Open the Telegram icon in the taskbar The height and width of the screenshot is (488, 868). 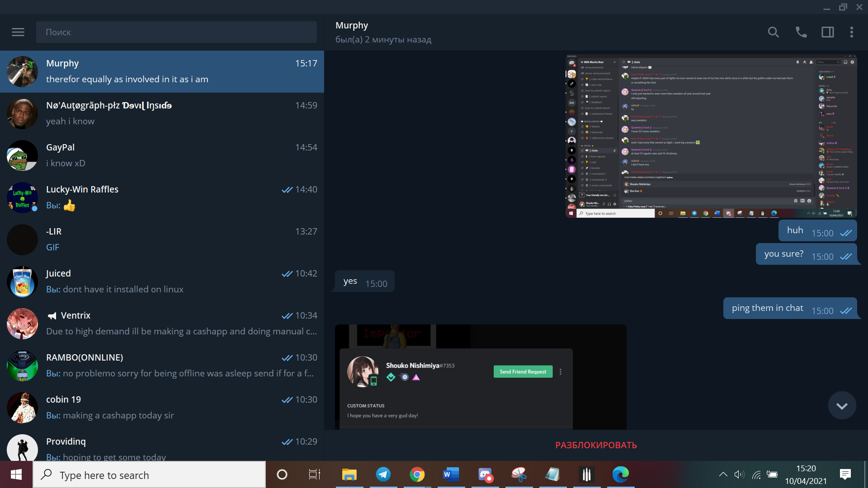tap(383, 474)
